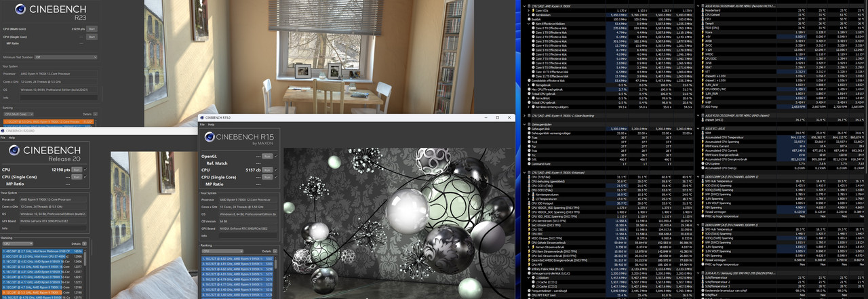Image resolution: width=868 pixels, height=299 pixels.
Task: Click the Cinebench R15 logo icon
Action: [x=210, y=138]
